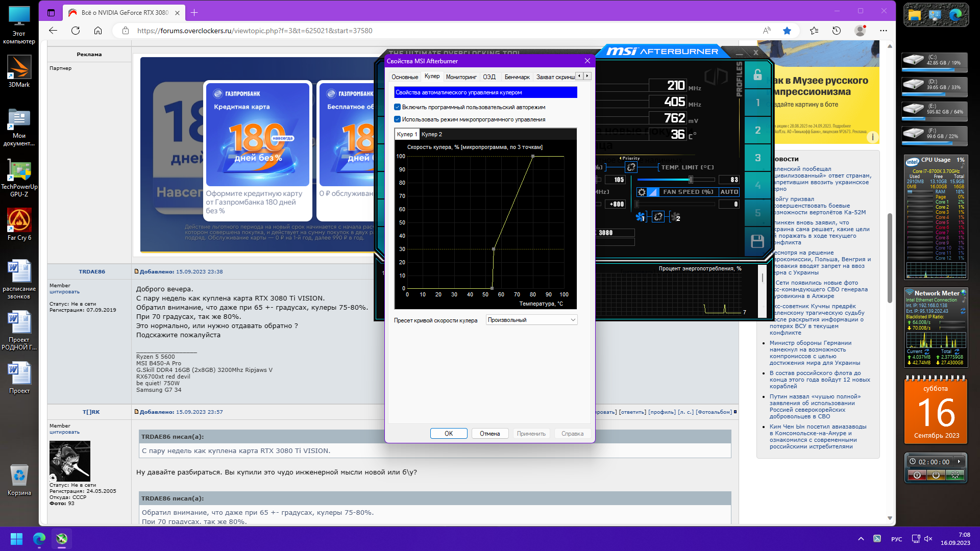
Task: Toggle the fan speed AUTO mode
Action: (x=729, y=192)
